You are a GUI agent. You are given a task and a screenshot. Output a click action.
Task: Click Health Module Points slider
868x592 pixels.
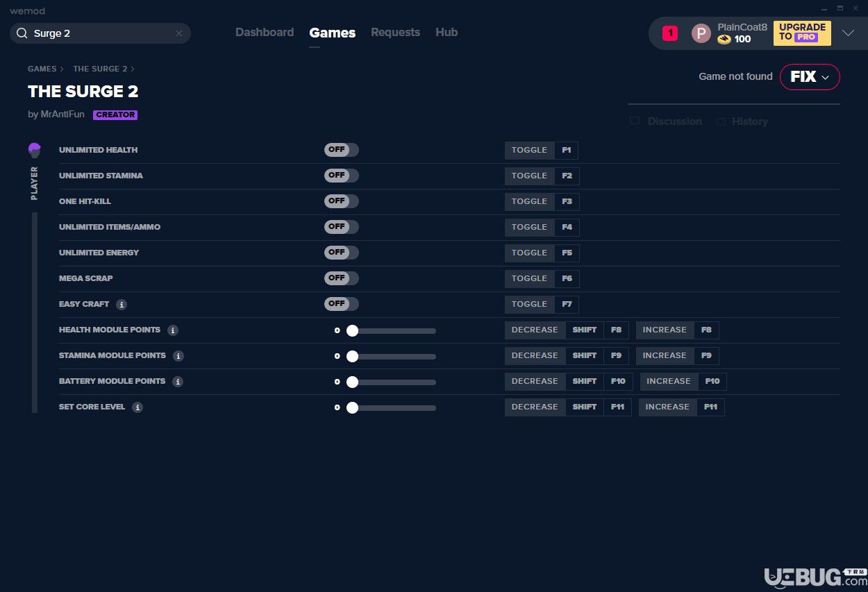point(392,331)
